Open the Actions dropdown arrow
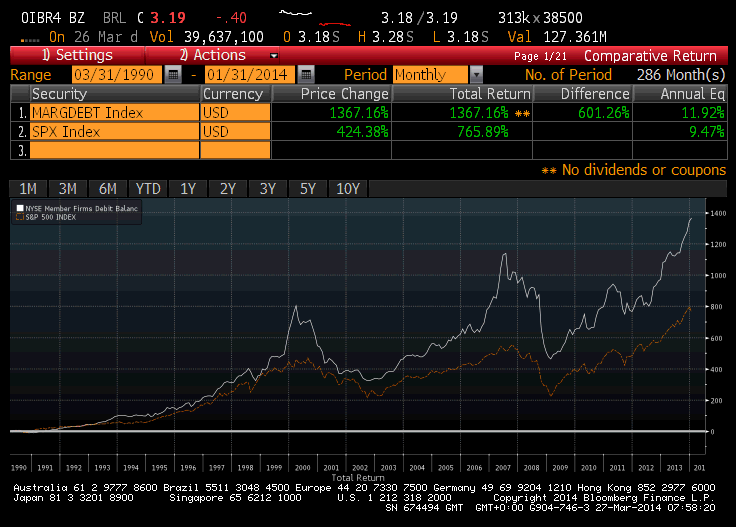The image size is (736, 527). click(x=274, y=56)
